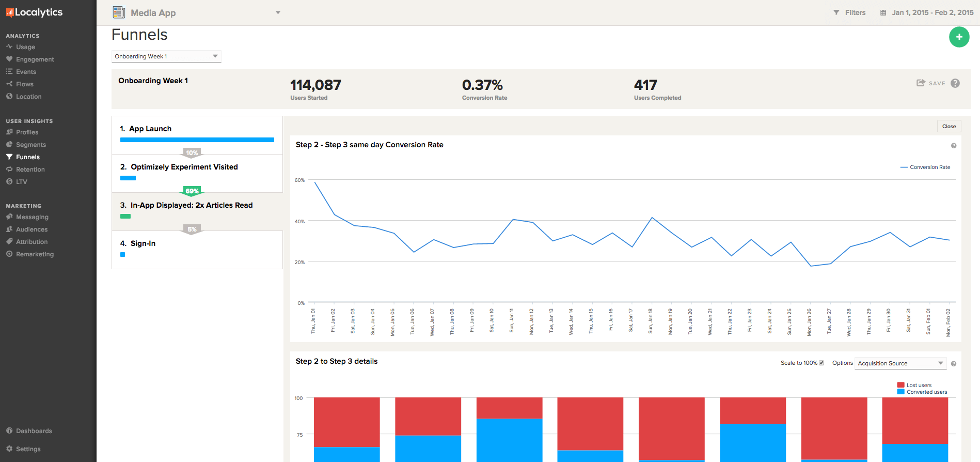Open Audiences in the sidebar
Viewport: 980px width, 462px height.
coord(32,229)
